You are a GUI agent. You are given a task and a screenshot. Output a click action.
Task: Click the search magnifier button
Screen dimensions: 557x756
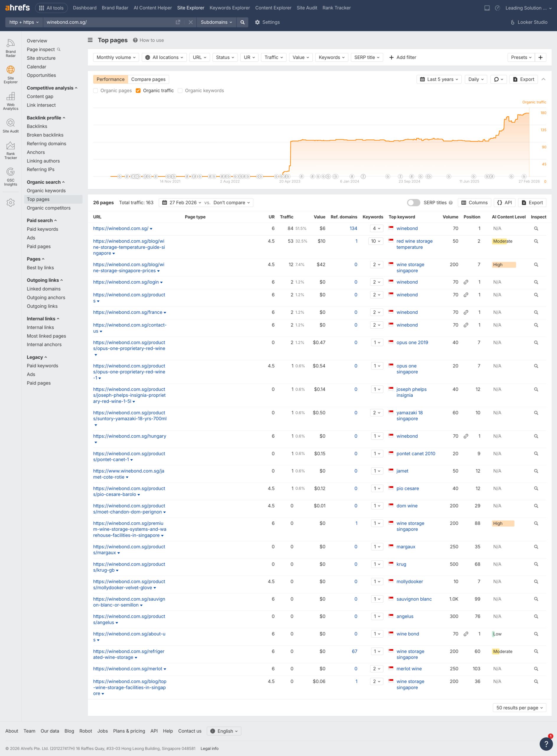[x=242, y=22]
